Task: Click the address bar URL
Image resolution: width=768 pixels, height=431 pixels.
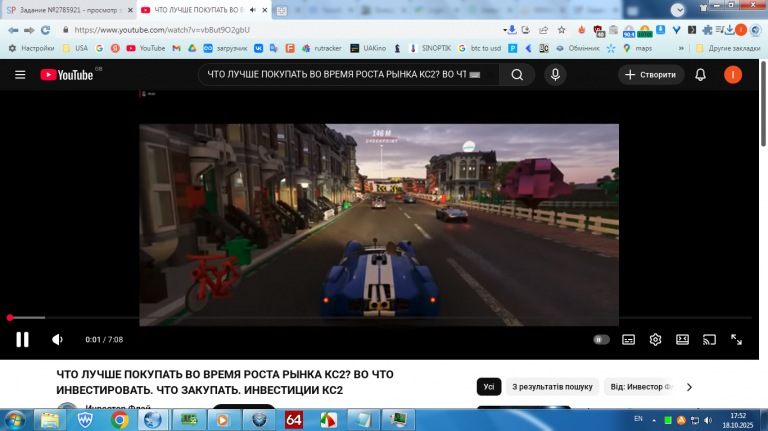Action: point(162,30)
